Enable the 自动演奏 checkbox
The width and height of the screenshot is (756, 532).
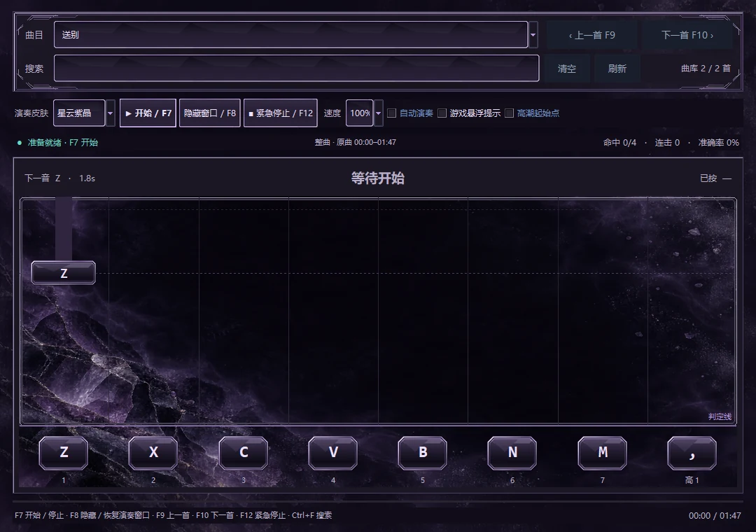[392, 113]
